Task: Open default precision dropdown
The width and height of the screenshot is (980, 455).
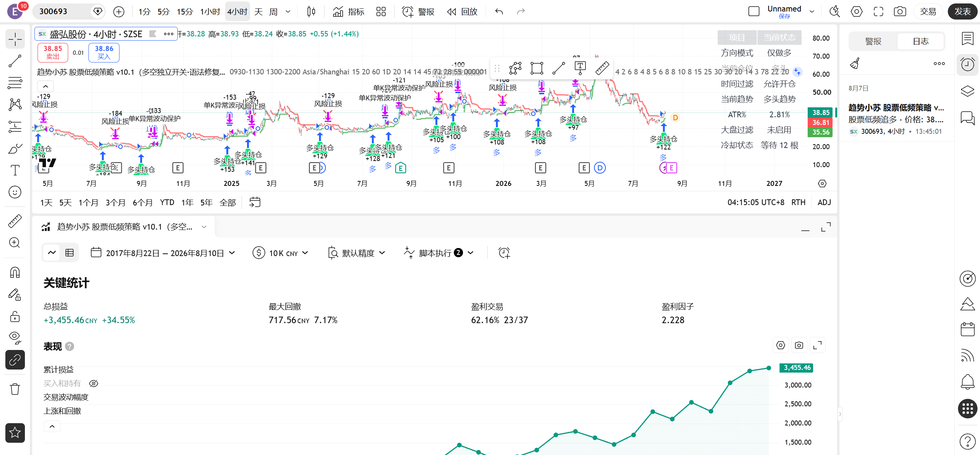Action: (x=357, y=253)
